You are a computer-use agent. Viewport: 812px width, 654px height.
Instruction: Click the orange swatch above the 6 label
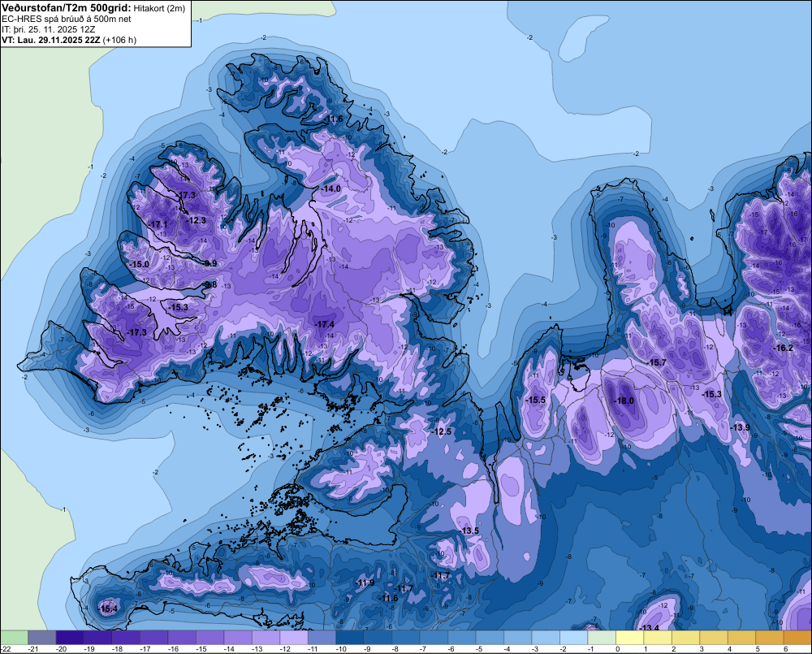pyautogui.click(x=797, y=637)
